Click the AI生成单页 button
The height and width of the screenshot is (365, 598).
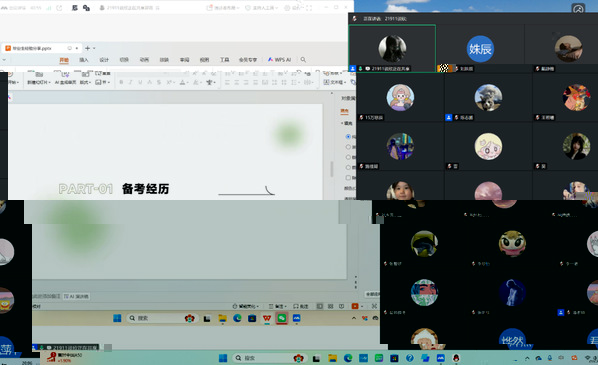click(65, 82)
